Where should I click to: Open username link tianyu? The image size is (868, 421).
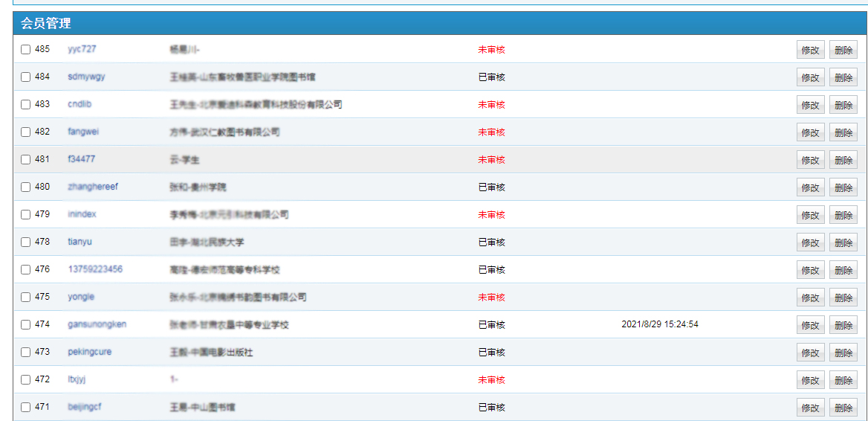[80, 242]
